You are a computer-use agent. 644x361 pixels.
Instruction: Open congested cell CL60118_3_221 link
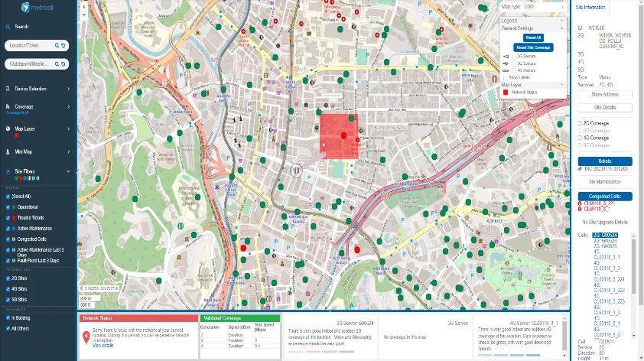click(599, 203)
